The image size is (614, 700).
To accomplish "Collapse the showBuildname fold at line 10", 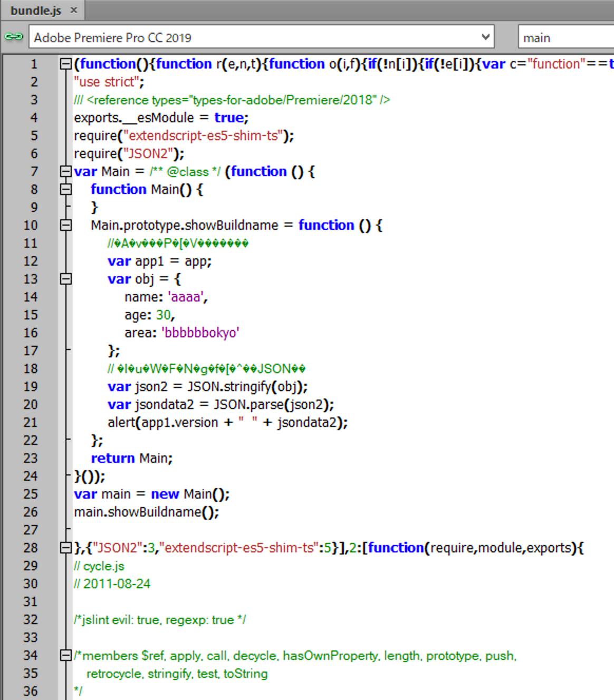I will [66, 226].
